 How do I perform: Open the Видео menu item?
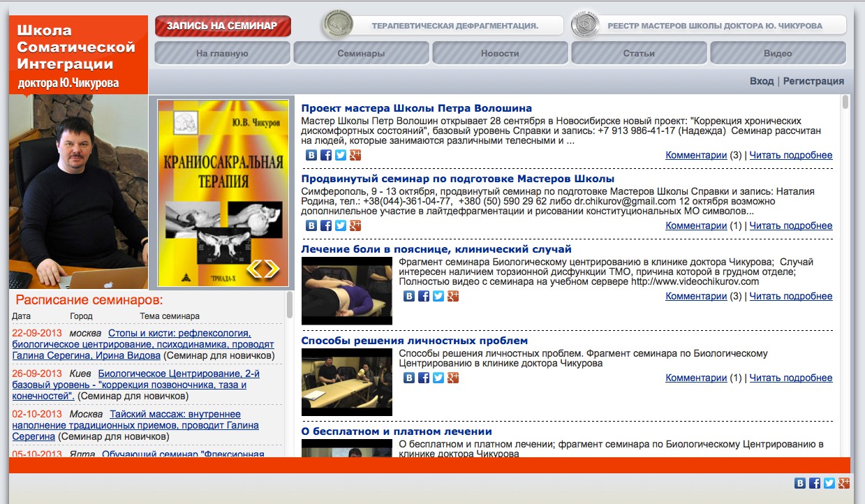tap(778, 53)
